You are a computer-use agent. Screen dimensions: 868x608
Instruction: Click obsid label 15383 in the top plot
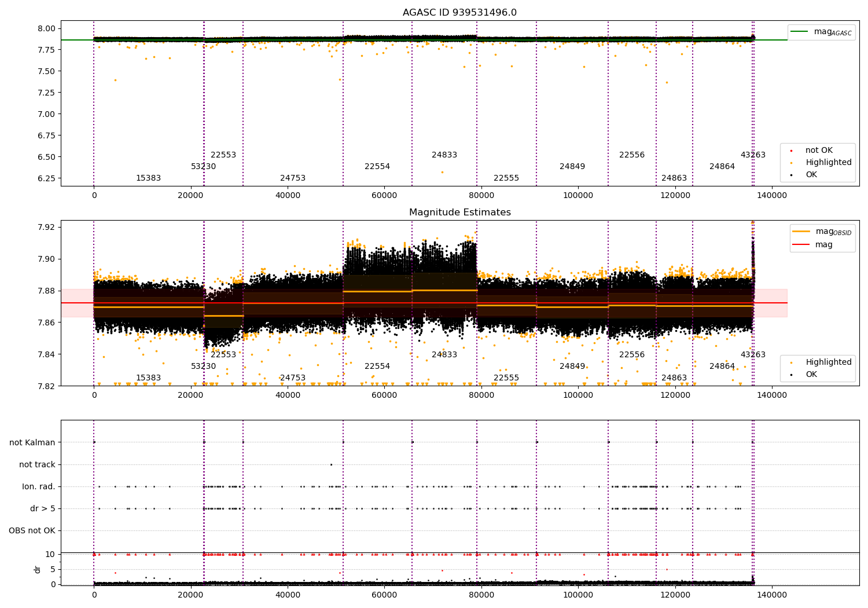149,178
